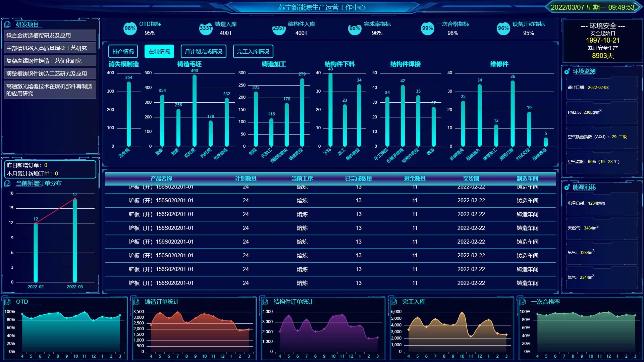Click the 2022-02 bar valued 12

click(36, 253)
